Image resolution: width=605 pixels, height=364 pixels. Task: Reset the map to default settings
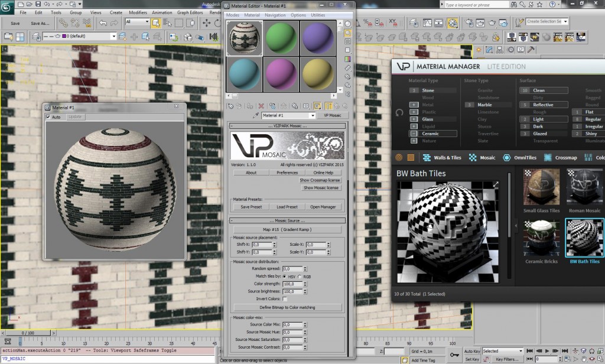tap(262, 106)
